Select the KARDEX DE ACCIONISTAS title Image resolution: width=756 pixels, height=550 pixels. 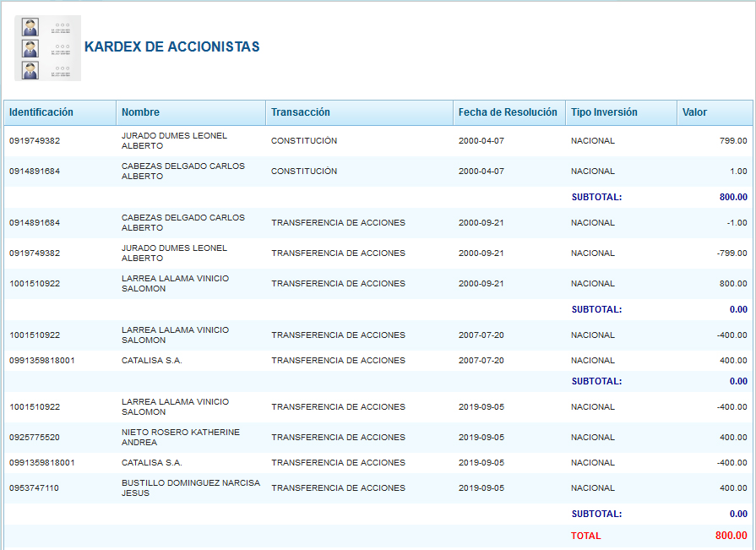pyautogui.click(x=171, y=47)
